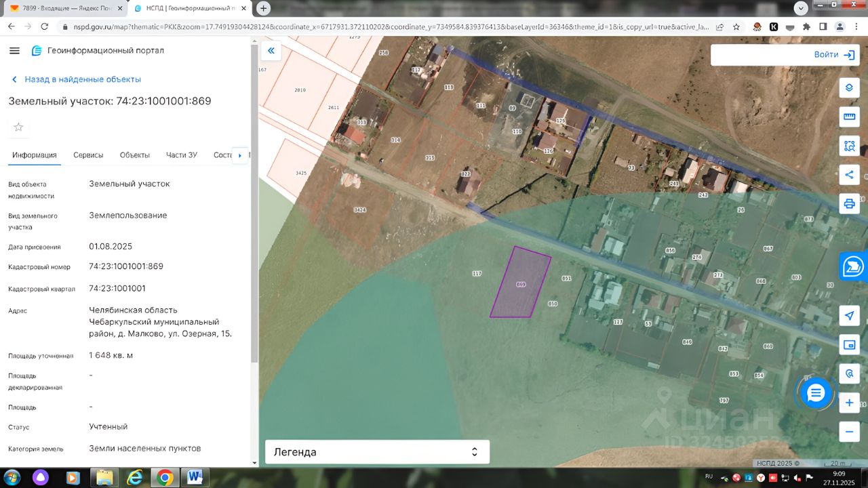Open the Части ЗУ tab

[x=182, y=155]
